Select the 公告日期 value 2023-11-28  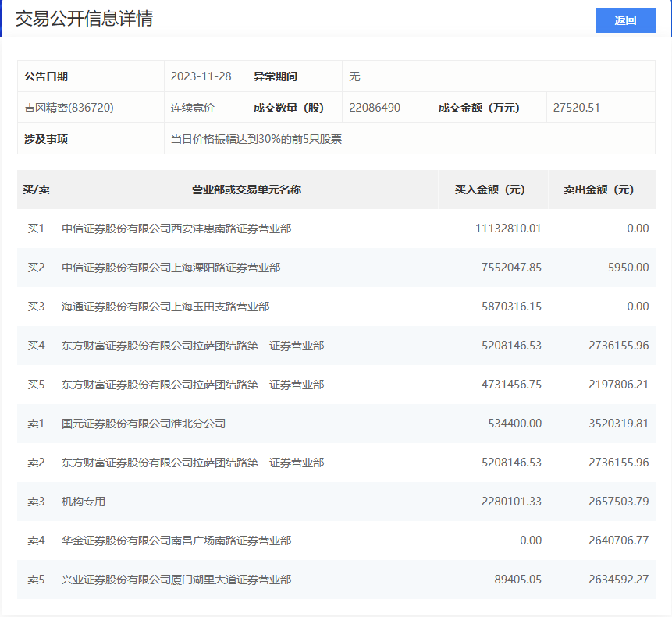201,76
